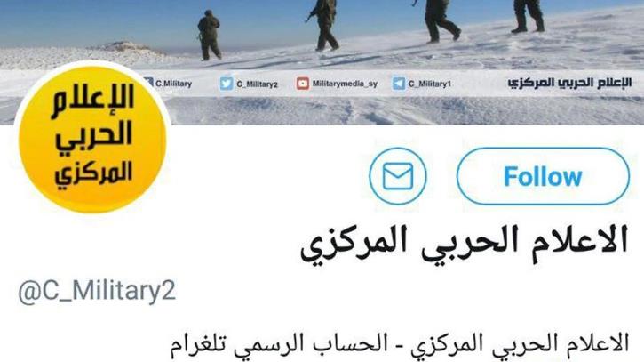Screen dimensions: 644x362
Task: Select the C_Military1 label in banner
Action: point(430,84)
